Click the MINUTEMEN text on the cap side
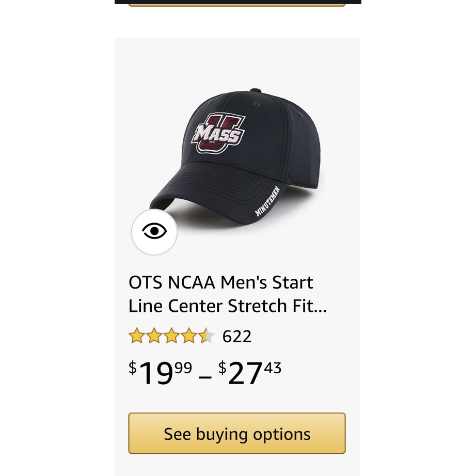 (x=267, y=201)
